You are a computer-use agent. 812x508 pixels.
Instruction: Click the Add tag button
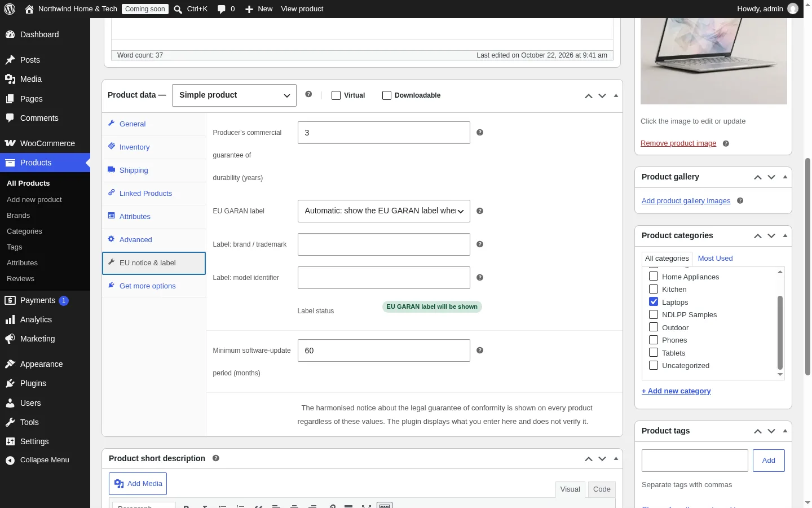pos(769,461)
